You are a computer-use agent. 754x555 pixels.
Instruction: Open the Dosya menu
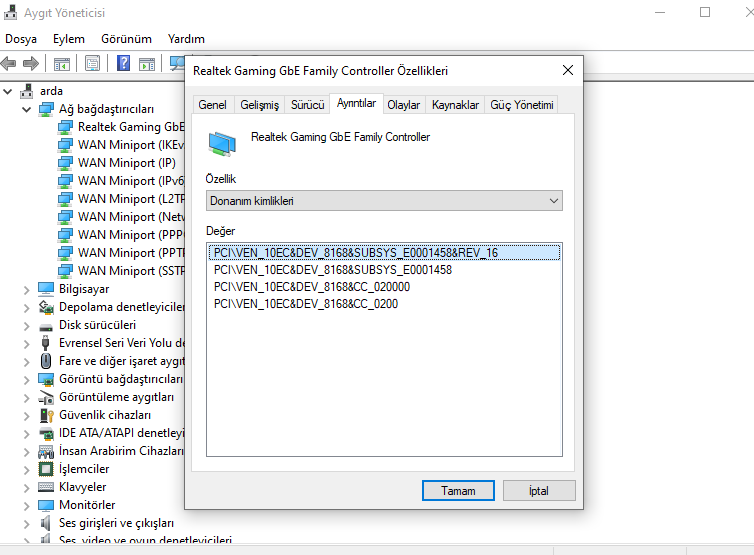[21, 39]
